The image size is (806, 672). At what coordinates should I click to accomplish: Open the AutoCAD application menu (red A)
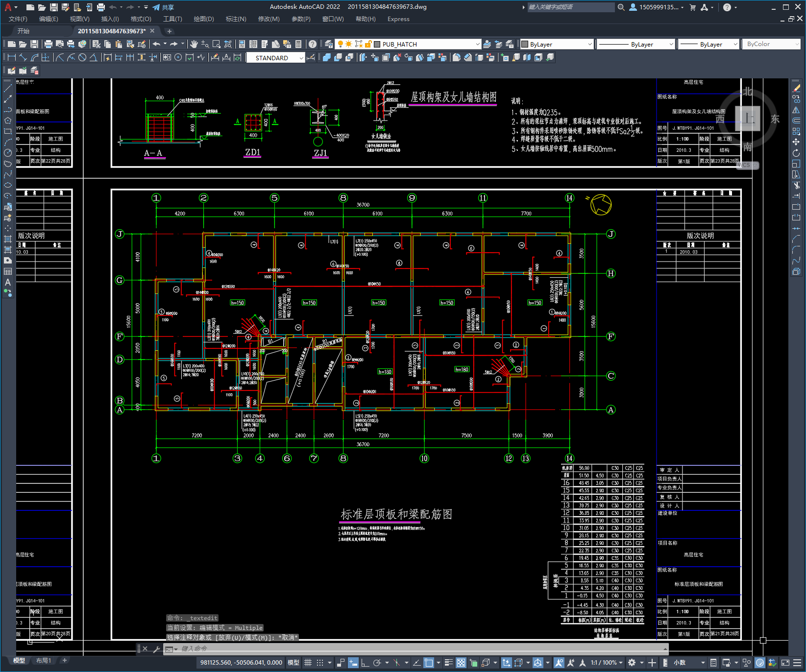[8, 7]
